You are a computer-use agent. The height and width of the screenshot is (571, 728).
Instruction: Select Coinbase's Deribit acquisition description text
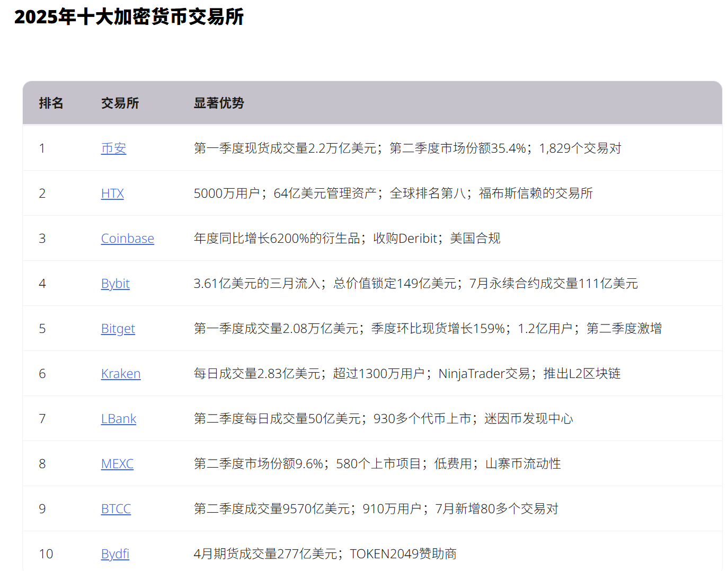pos(347,239)
